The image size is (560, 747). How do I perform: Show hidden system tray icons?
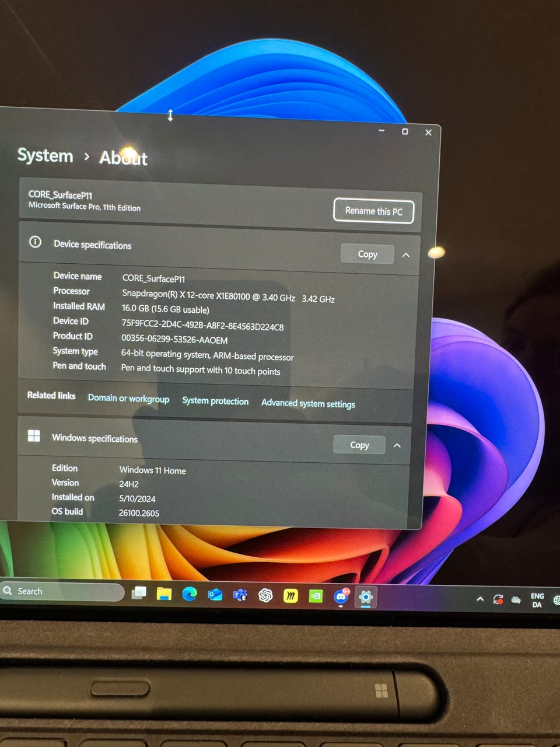pyautogui.click(x=480, y=599)
